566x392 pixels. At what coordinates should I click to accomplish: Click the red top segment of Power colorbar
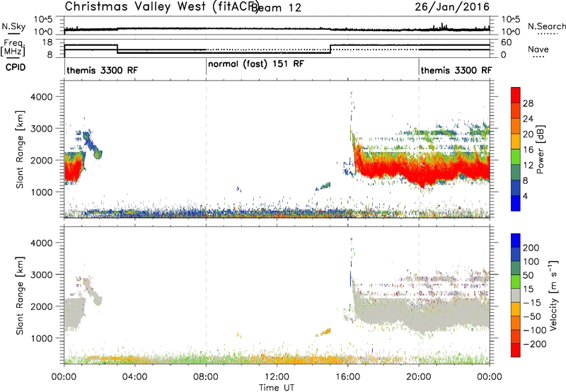click(516, 95)
